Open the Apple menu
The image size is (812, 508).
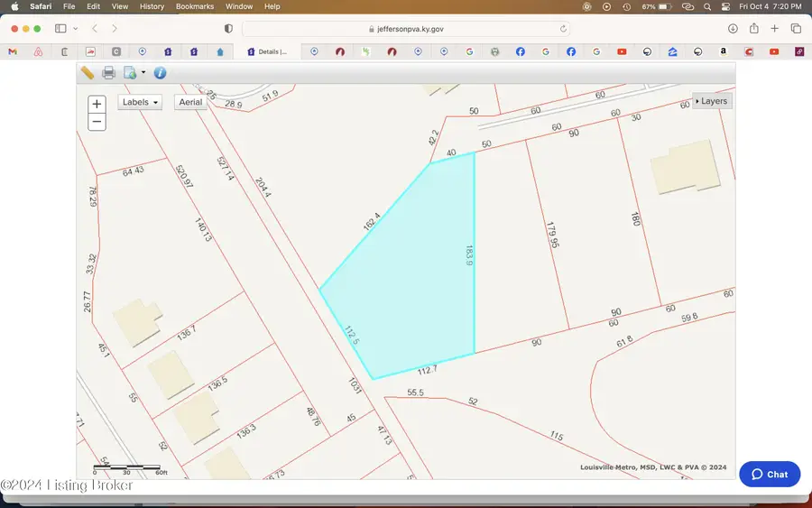pos(14,6)
